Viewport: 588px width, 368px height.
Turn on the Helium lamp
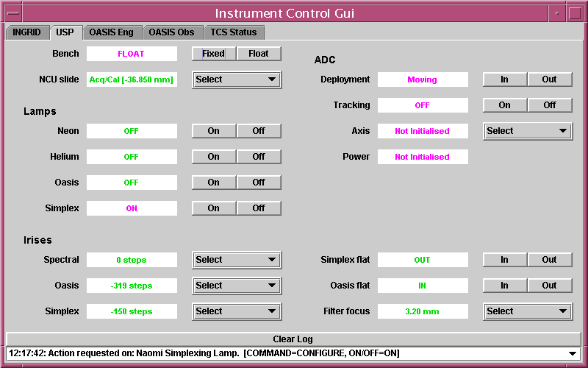(214, 157)
